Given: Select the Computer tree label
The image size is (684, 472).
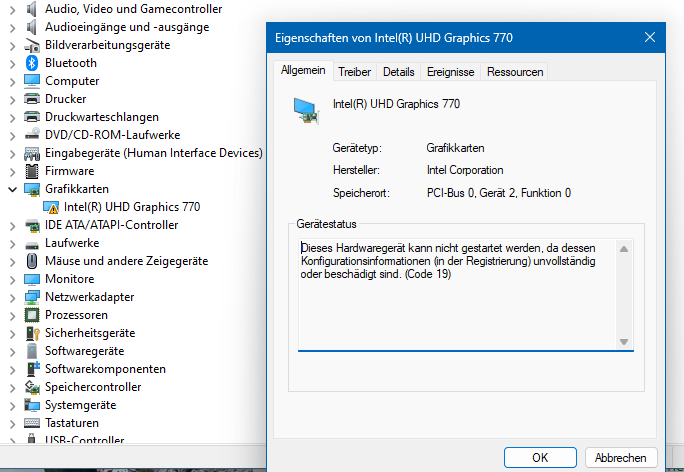Looking at the screenshot, I should click(72, 81).
